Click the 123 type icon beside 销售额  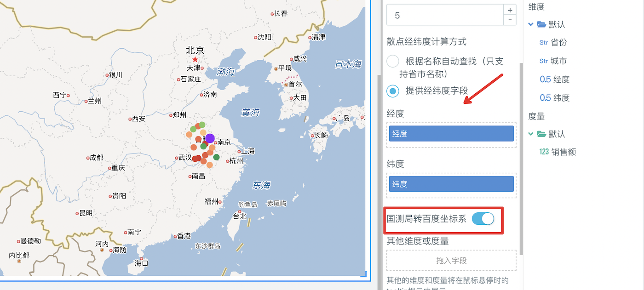pyautogui.click(x=544, y=152)
